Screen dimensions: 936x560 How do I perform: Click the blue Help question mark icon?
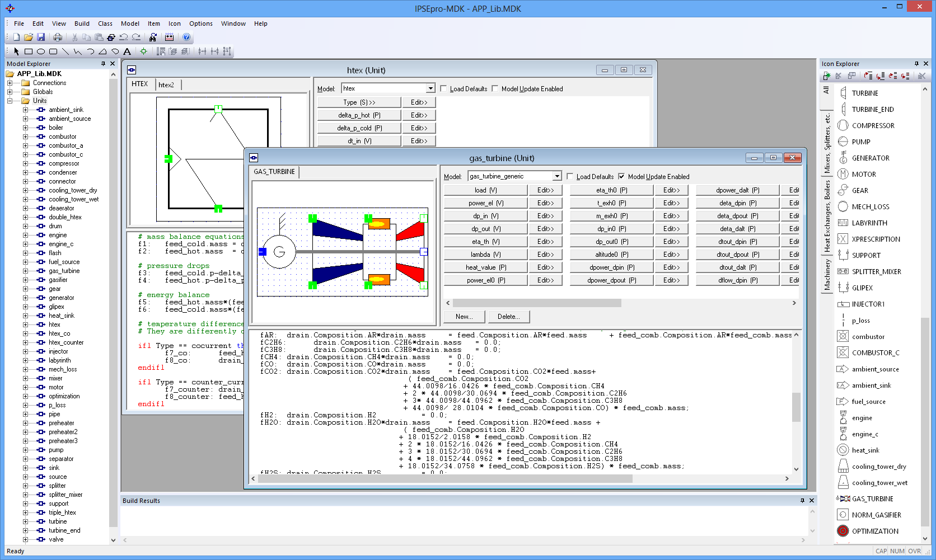coord(186,37)
